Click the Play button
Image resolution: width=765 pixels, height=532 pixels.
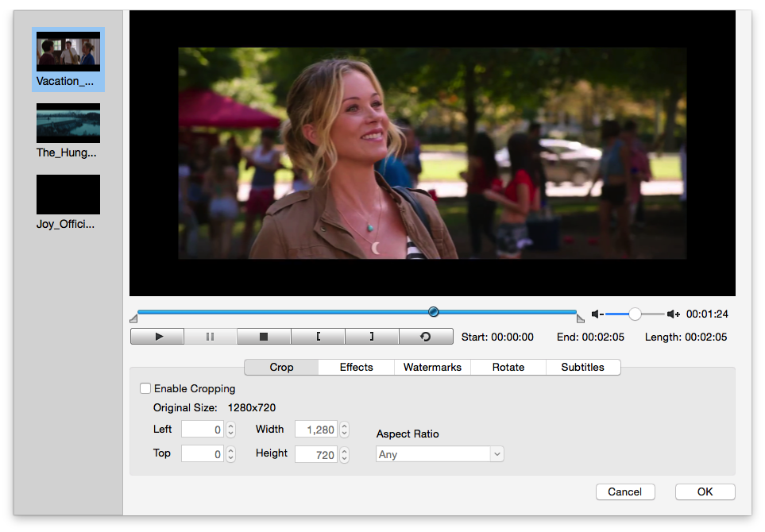157,337
